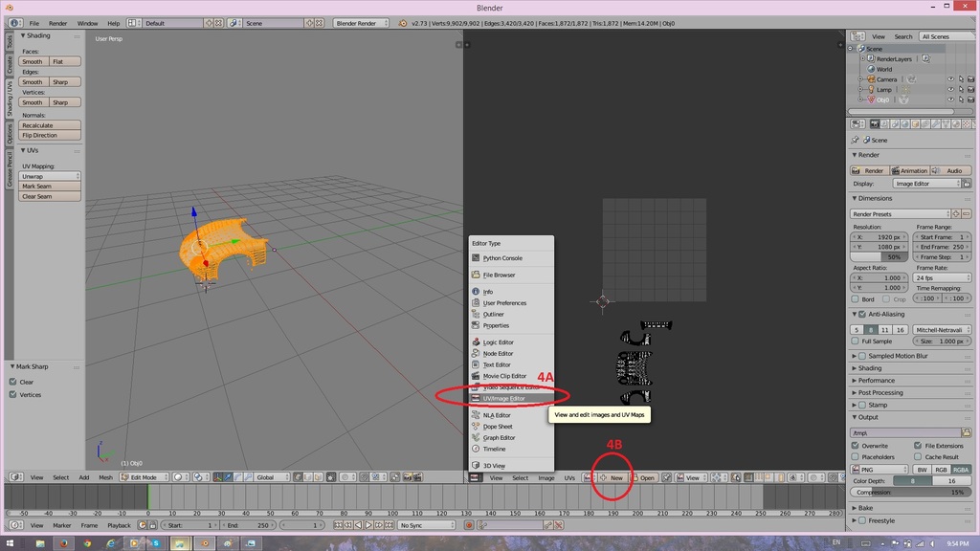Enable the Placeholders checkbox
The image size is (980, 551).
[x=856, y=457]
